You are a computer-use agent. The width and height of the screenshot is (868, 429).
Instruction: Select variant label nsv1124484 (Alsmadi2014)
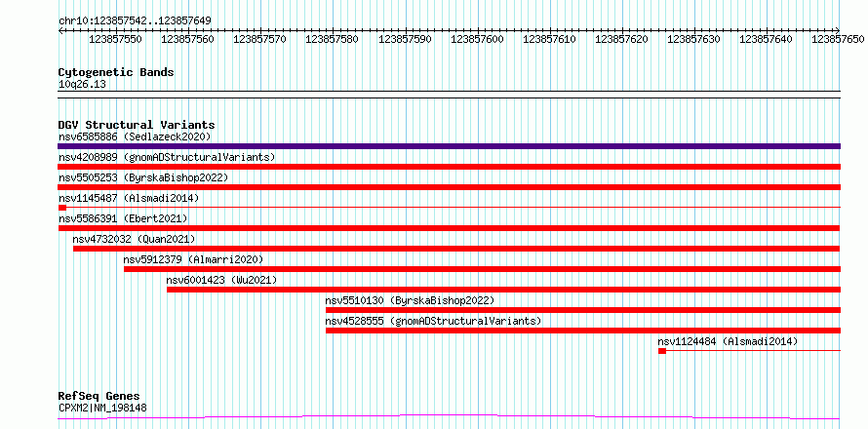(x=728, y=341)
